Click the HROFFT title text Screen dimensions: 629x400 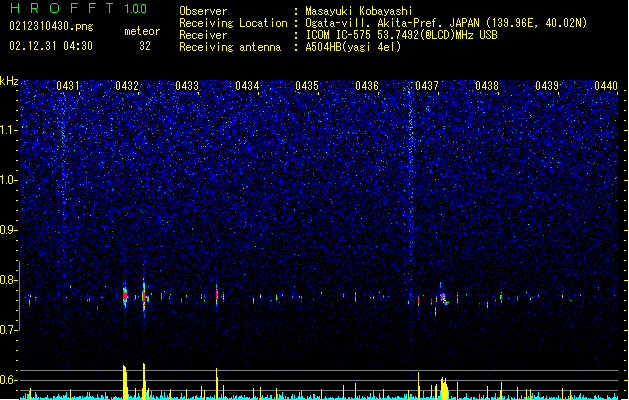point(62,8)
